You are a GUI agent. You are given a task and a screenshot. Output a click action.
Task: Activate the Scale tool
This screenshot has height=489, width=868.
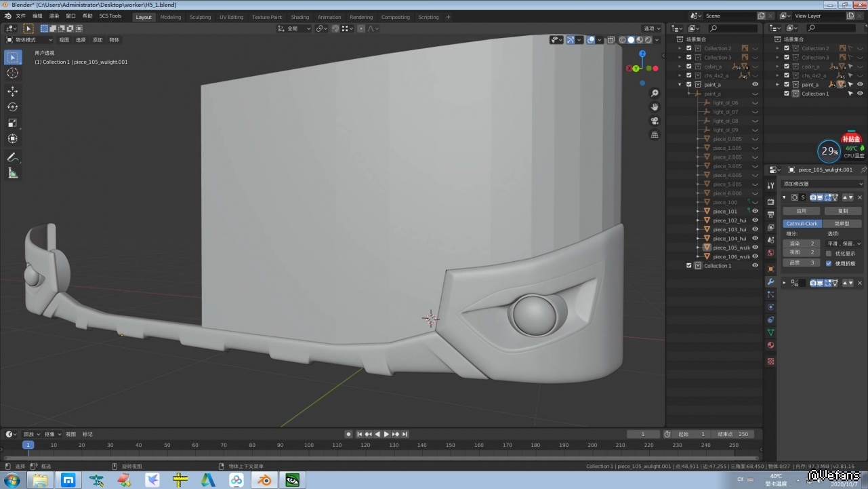pyautogui.click(x=13, y=123)
